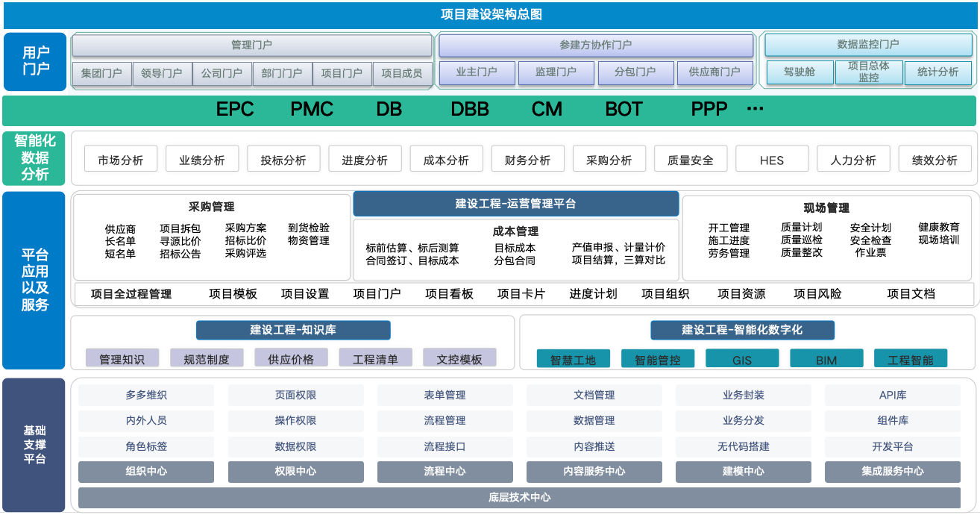Select the 智慧工地 box

[574, 359]
